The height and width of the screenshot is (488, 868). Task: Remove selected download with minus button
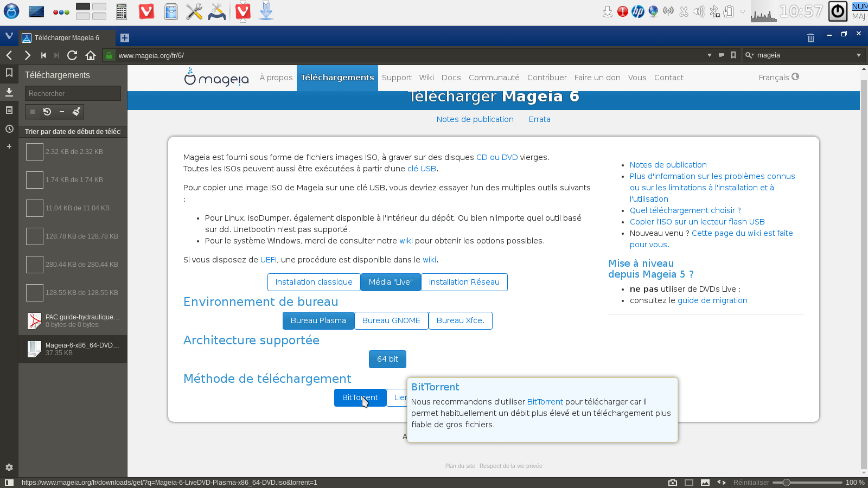coord(62,112)
